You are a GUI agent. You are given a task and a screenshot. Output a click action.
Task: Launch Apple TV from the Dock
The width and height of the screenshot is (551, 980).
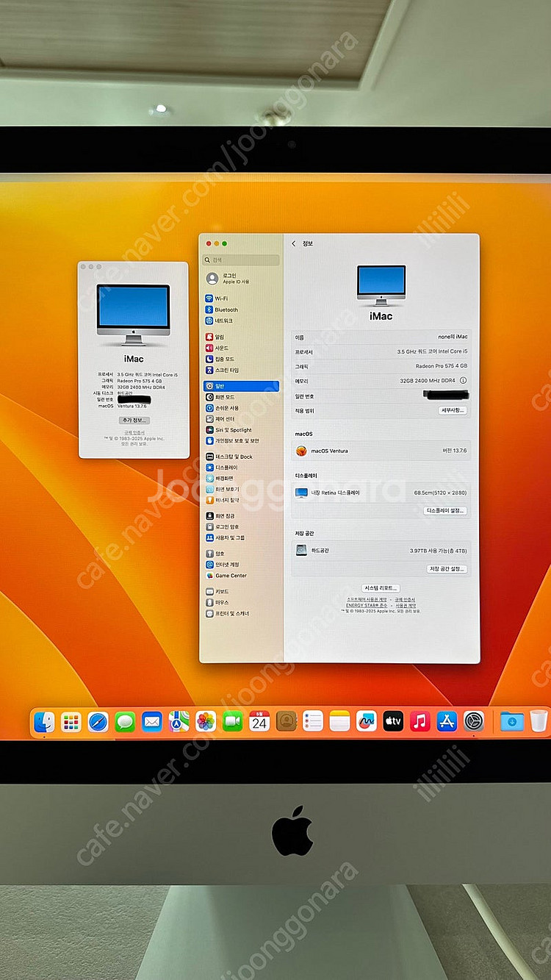click(x=393, y=722)
